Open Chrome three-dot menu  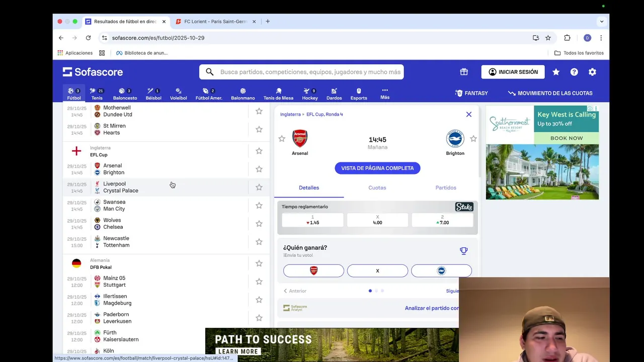pyautogui.click(x=601, y=38)
